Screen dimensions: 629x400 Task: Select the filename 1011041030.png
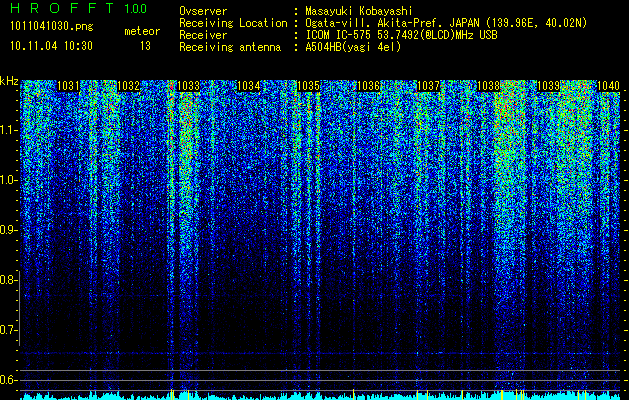point(51,27)
